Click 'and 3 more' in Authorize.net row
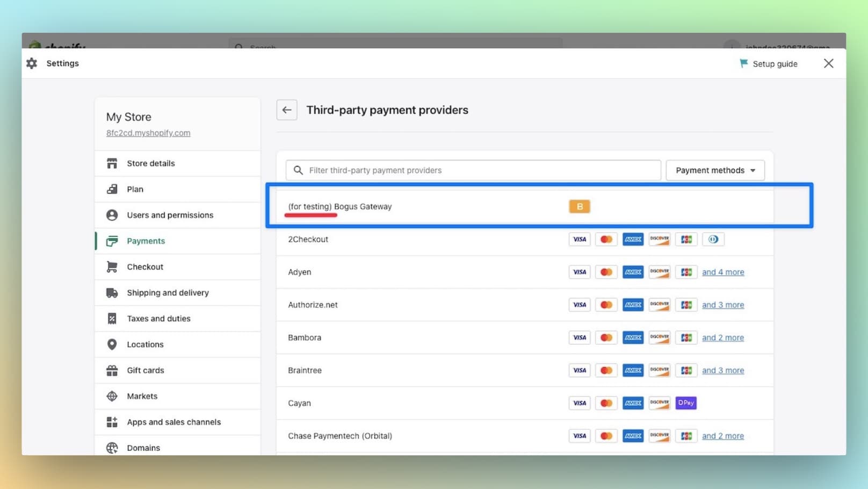The width and height of the screenshot is (868, 489). (723, 305)
